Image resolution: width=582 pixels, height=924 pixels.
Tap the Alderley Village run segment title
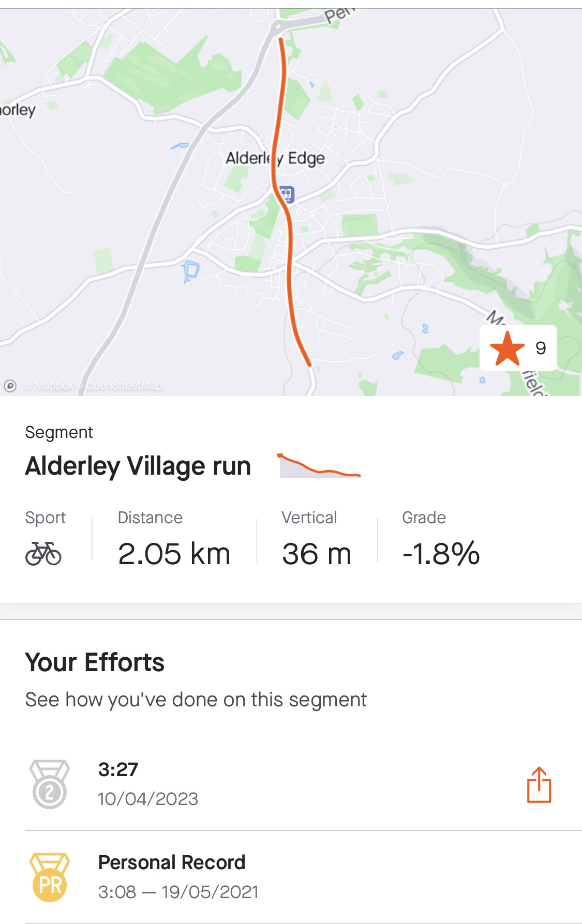pos(138,466)
